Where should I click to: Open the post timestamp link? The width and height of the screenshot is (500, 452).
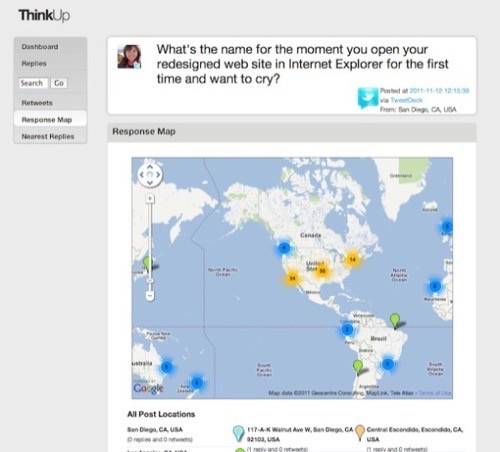coord(439,91)
